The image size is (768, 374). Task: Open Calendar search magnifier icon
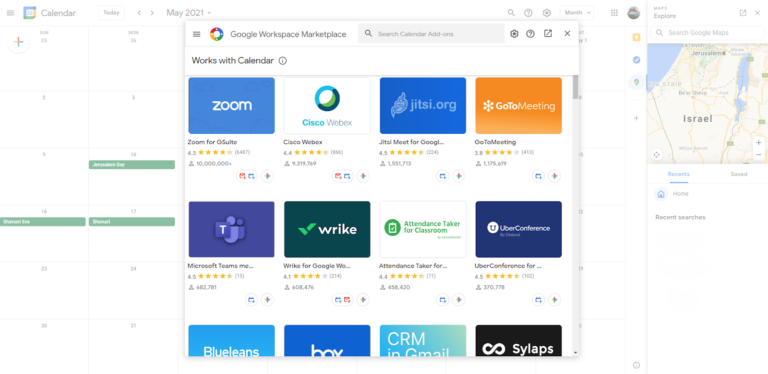(511, 13)
